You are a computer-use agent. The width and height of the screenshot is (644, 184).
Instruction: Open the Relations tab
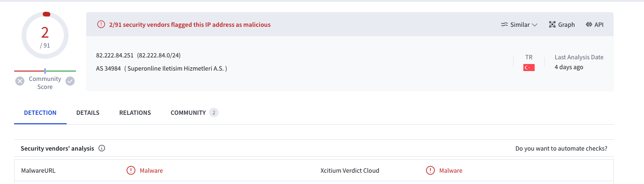(x=135, y=113)
